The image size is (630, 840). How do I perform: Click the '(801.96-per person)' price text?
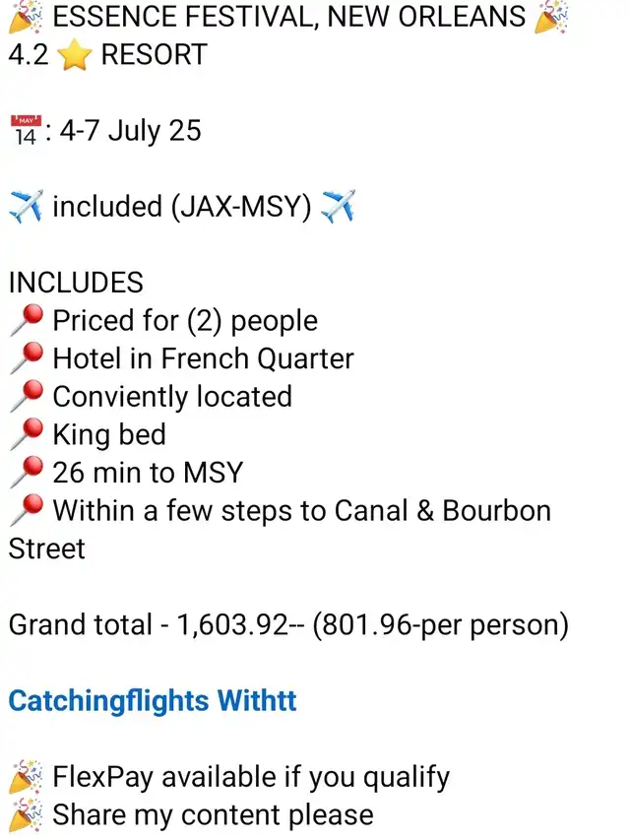(x=440, y=625)
